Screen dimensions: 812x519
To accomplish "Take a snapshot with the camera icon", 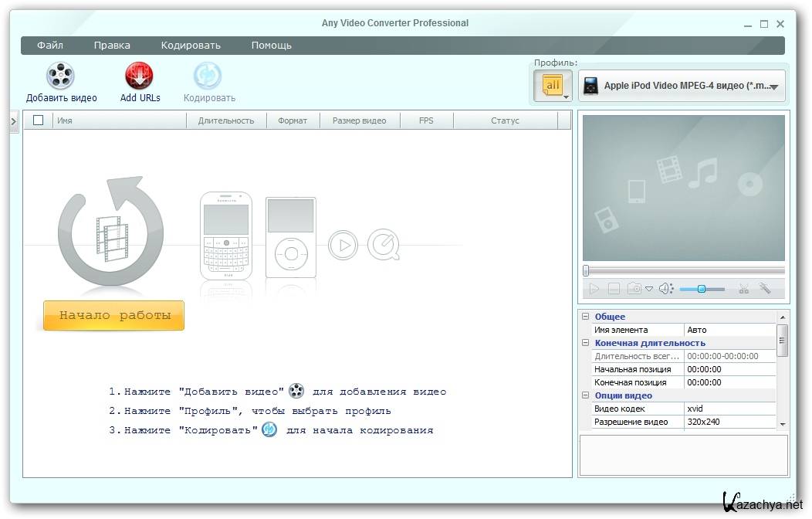I will (x=634, y=289).
